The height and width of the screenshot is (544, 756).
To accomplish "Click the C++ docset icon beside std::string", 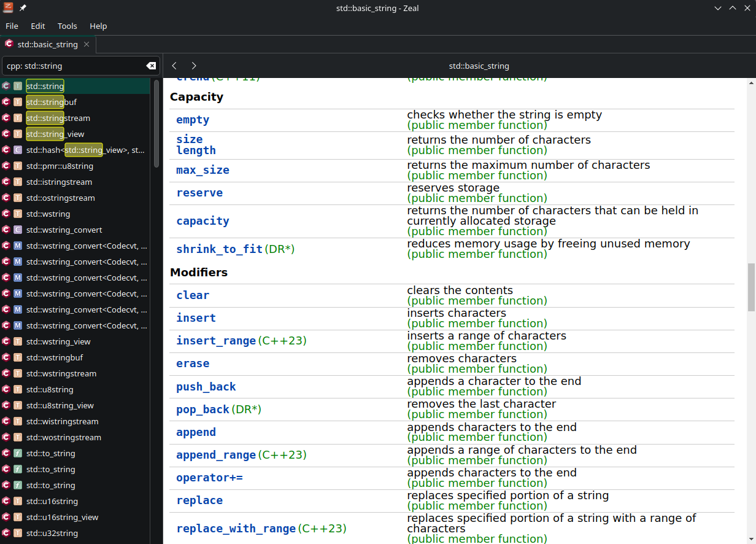I will [x=8, y=86].
